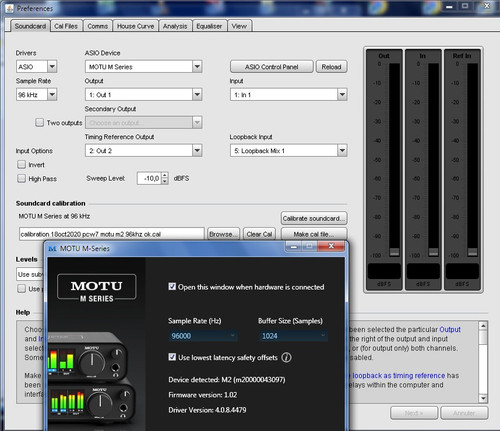Image resolution: width=500 pixels, height=431 pixels.
Task: Open the Buffer Size samples dropdown
Action: pyautogui.click(x=293, y=336)
